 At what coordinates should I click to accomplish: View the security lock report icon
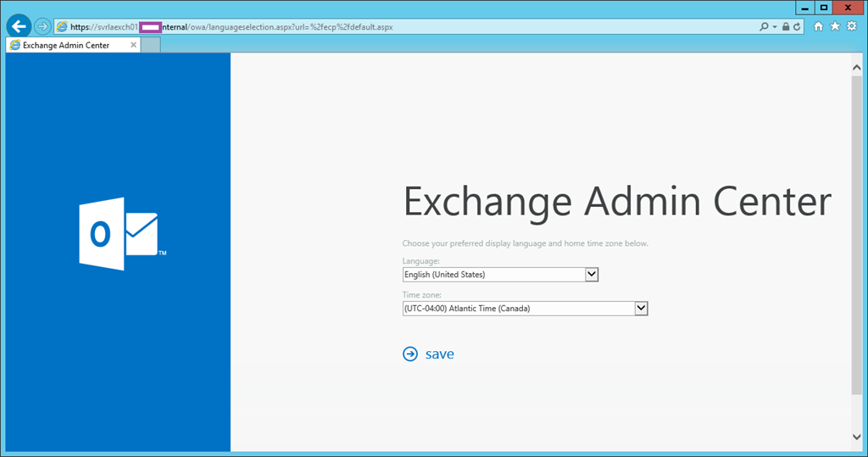click(786, 26)
